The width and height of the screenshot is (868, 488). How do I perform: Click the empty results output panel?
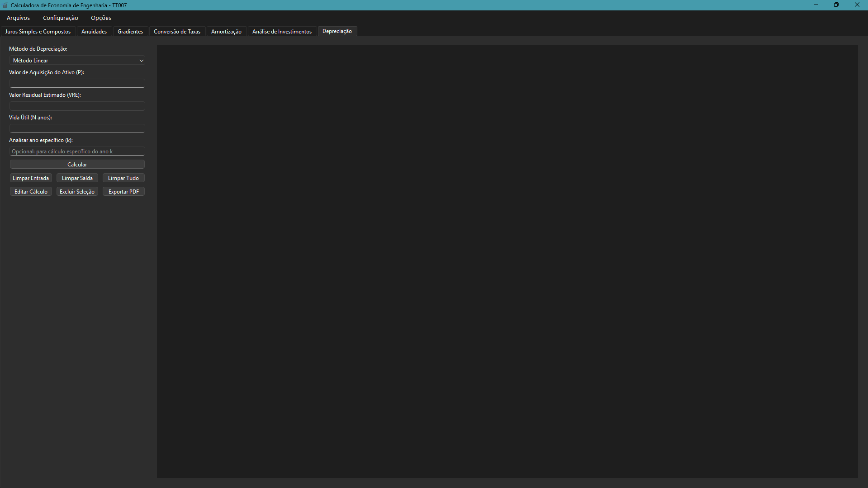pyautogui.click(x=507, y=261)
